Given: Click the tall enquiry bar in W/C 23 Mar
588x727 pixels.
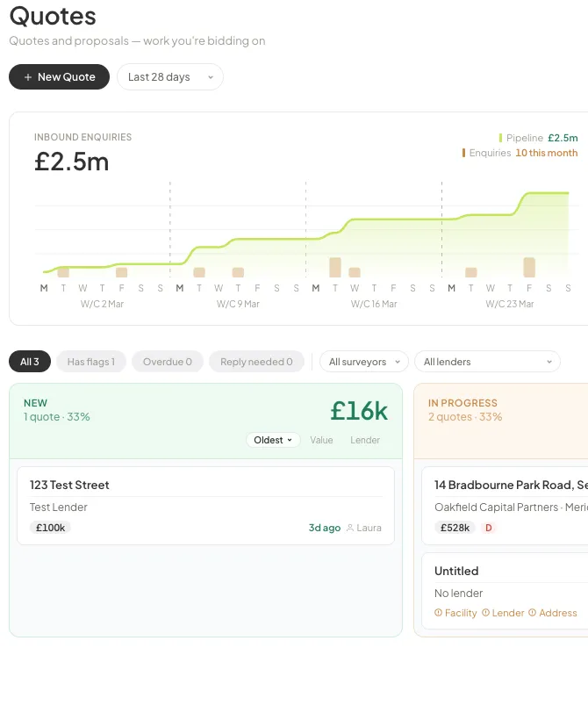Looking at the screenshot, I should click(x=529, y=267).
